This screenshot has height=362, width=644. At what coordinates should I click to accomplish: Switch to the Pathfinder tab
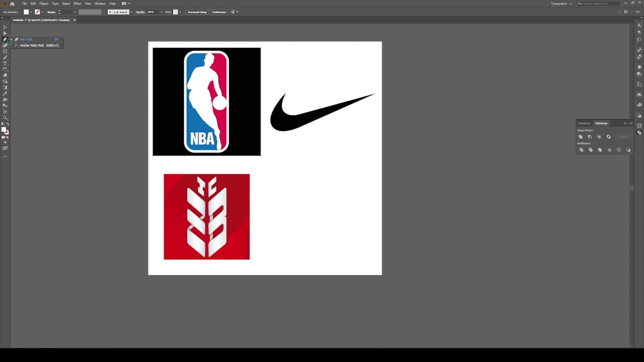tap(601, 123)
